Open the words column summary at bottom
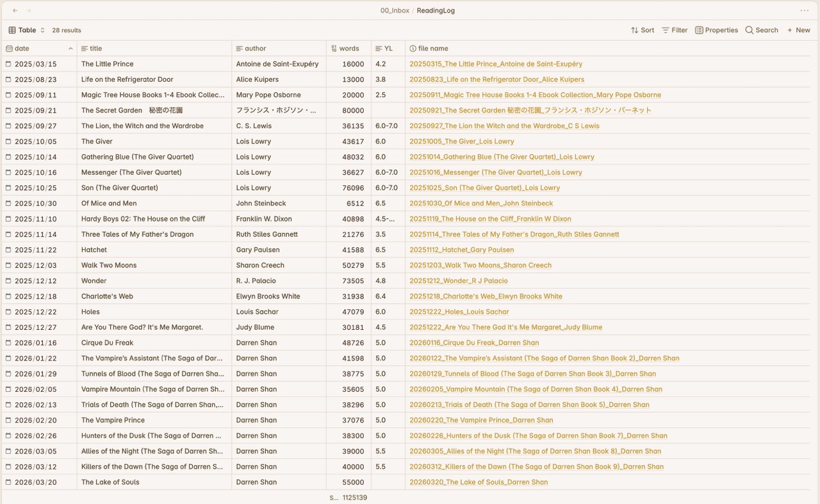This screenshot has height=504, width=820. (348, 498)
